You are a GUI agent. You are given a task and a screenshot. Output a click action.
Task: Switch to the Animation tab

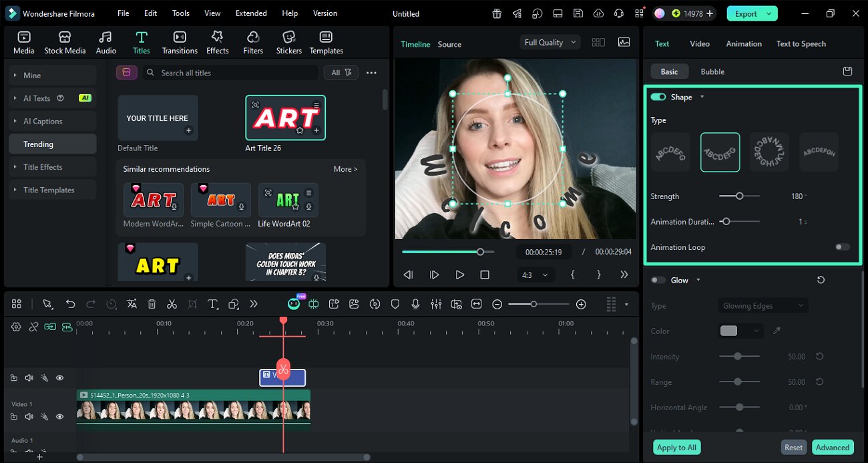point(744,43)
